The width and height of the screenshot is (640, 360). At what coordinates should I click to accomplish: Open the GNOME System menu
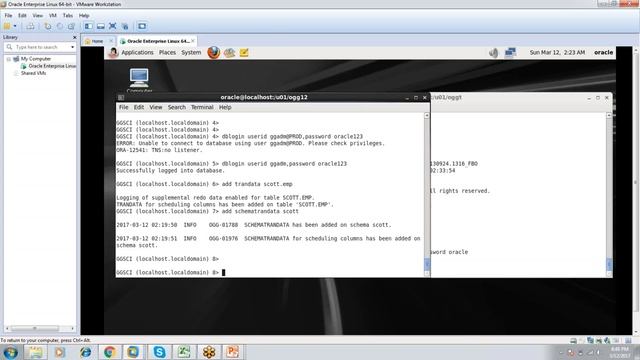[191, 53]
